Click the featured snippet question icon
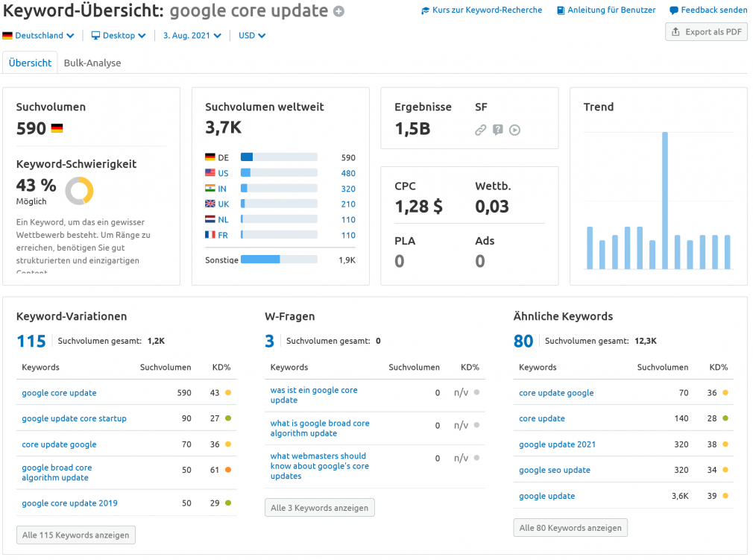Screen dimensions: 753x560 tap(498, 130)
